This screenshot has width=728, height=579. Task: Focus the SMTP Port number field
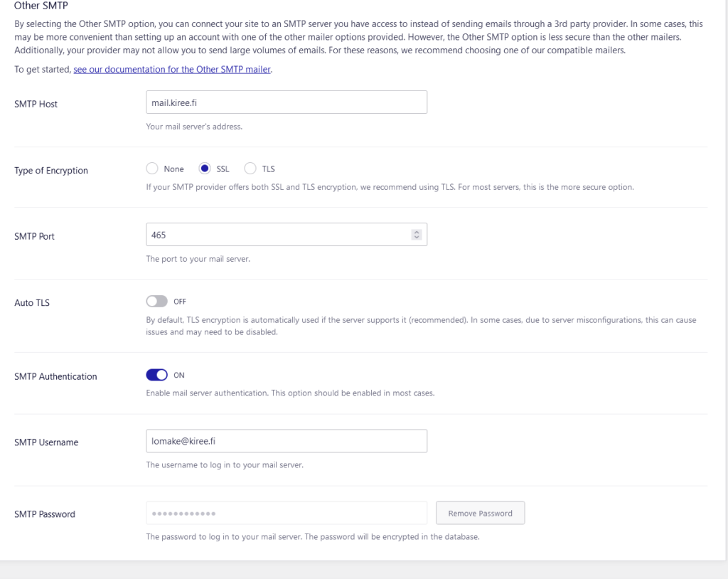coord(277,235)
